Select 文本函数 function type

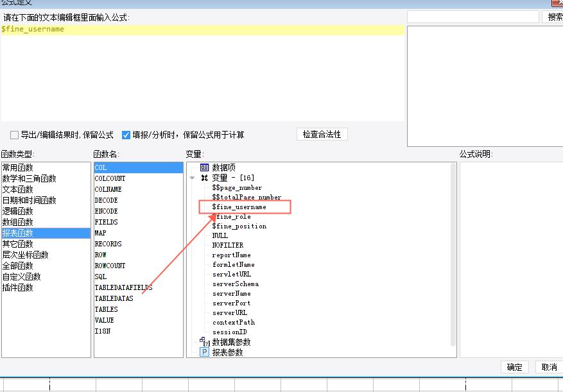coord(46,189)
